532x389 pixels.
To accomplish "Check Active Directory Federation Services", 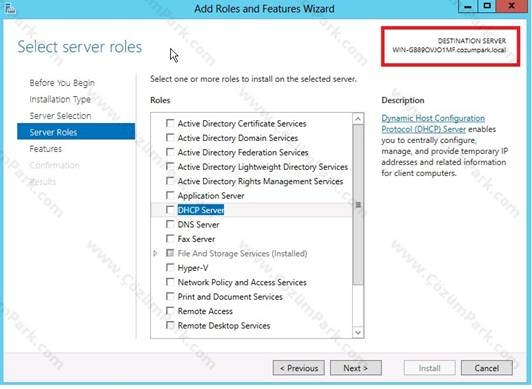I will pyautogui.click(x=170, y=152).
